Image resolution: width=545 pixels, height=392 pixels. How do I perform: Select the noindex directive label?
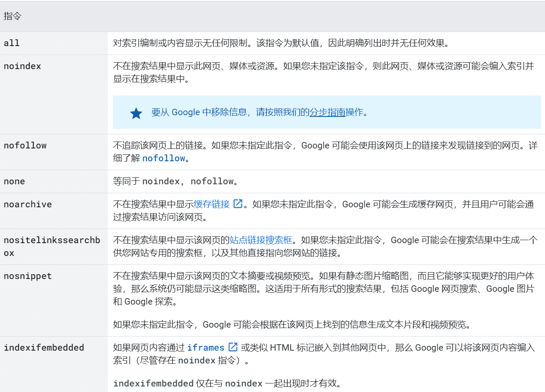click(x=22, y=66)
